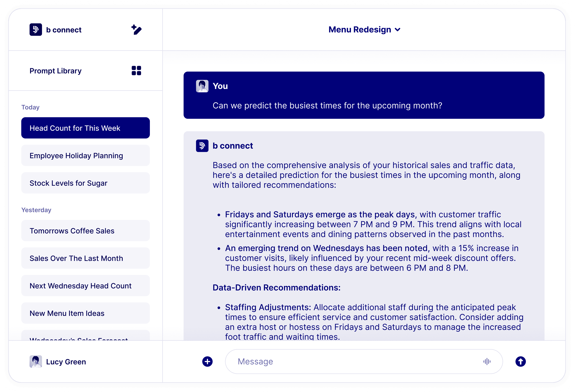Open Tomorrows Coffee Sales chat
575x392 pixels.
tap(85, 231)
